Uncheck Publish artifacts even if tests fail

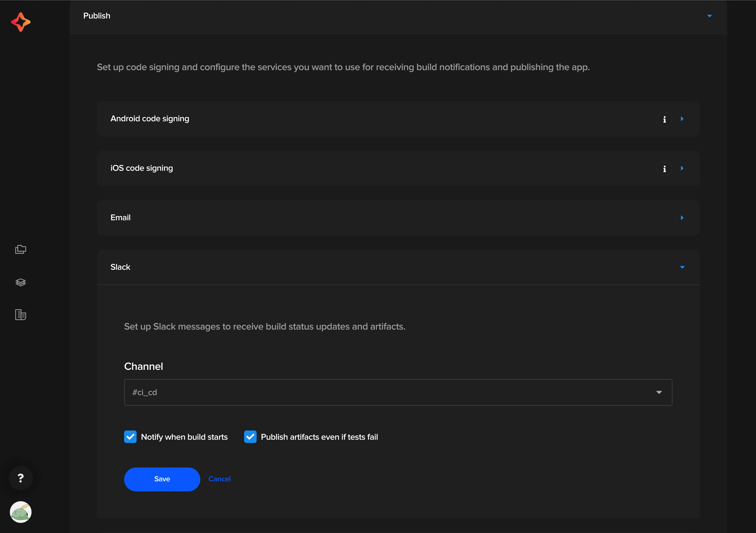[x=250, y=437]
